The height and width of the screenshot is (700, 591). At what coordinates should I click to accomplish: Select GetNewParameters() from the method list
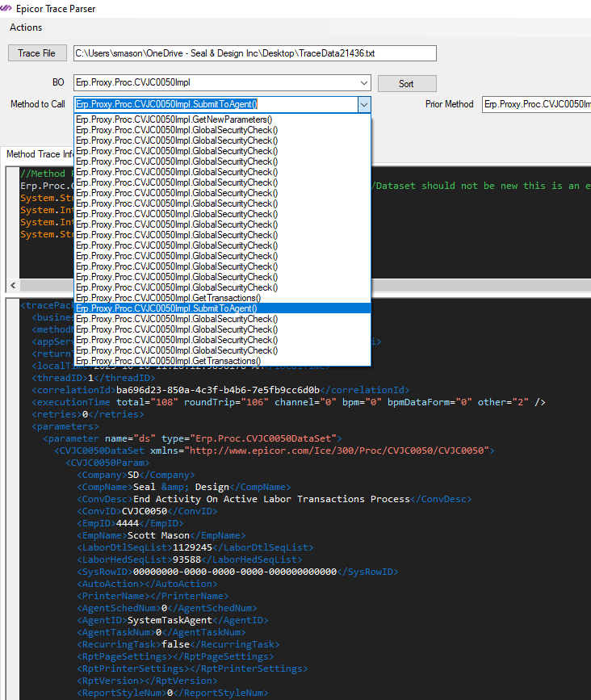click(x=174, y=119)
